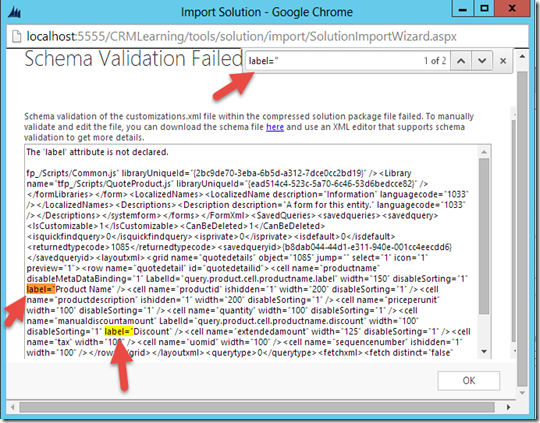This screenshot has width=540, height=423.
Task: Click the '1 of 2' match counter
Action: (x=435, y=61)
